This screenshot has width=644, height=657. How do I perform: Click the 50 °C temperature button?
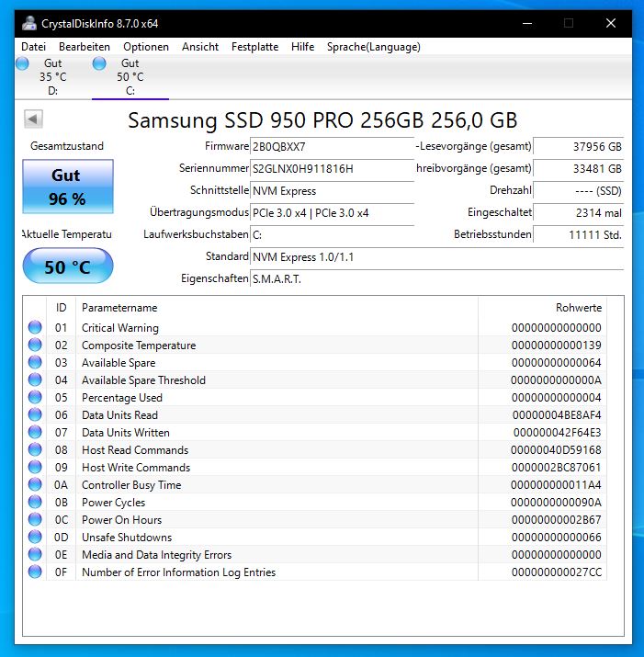[x=68, y=266]
